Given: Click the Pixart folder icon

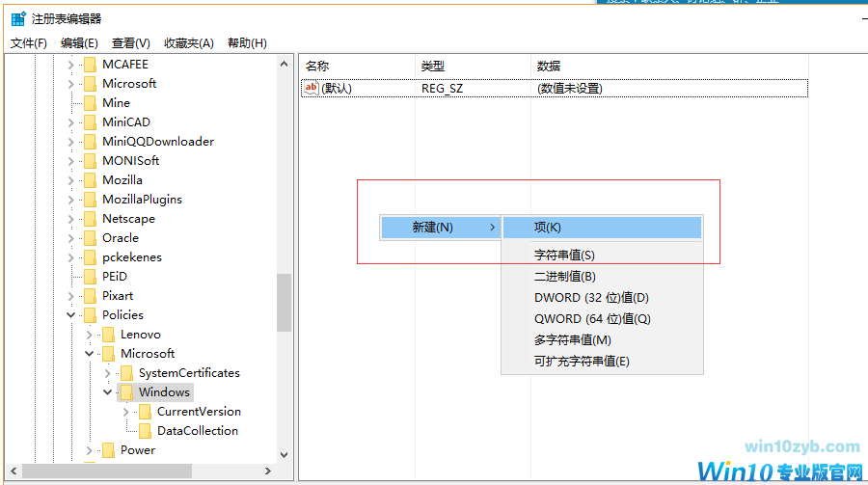Looking at the screenshot, I should [x=91, y=296].
